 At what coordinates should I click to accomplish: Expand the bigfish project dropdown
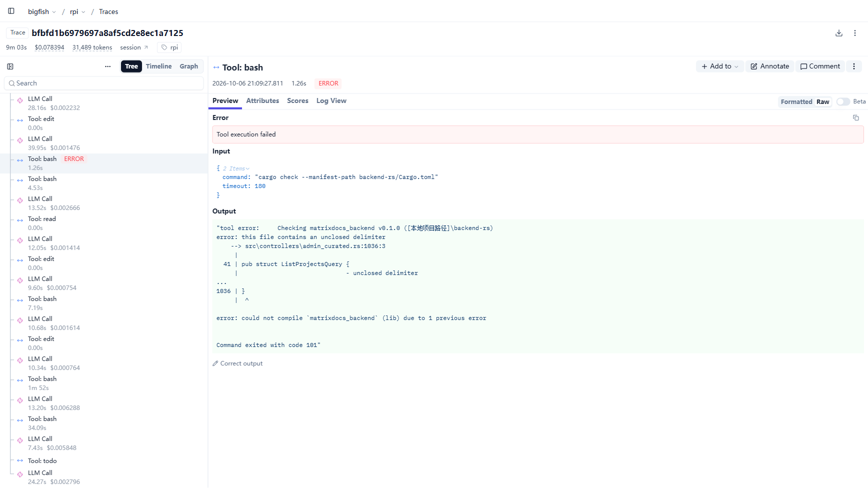point(42,11)
